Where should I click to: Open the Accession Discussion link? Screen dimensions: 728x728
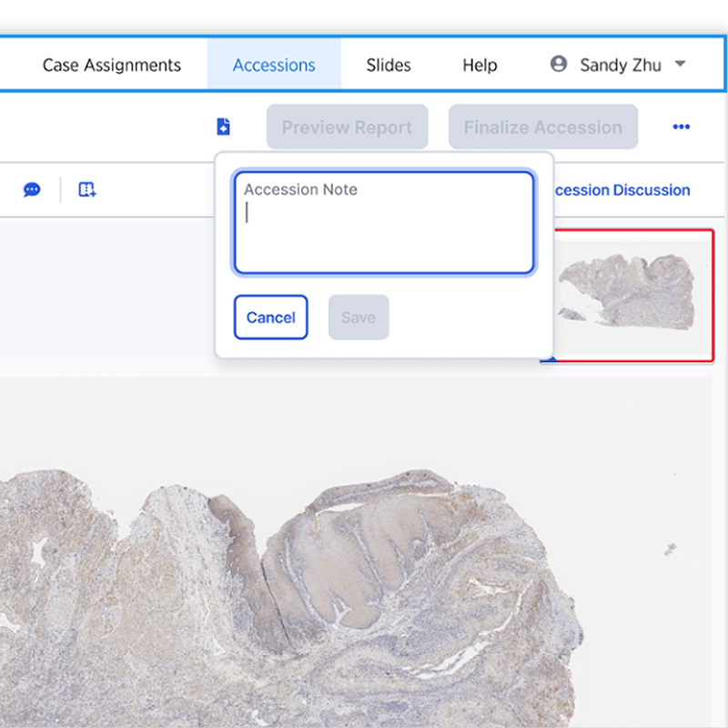[x=622, y=190]
